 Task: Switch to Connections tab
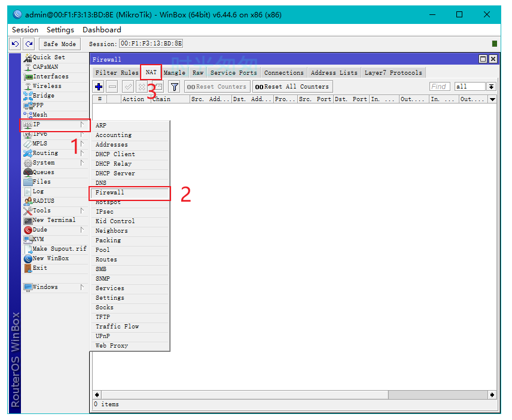point(284,72)
